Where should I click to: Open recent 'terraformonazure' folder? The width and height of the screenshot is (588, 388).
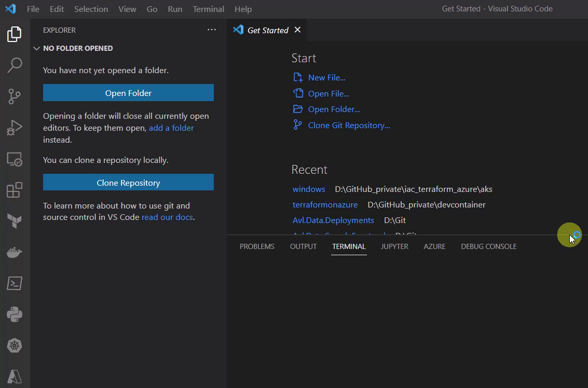pos(325,205)
